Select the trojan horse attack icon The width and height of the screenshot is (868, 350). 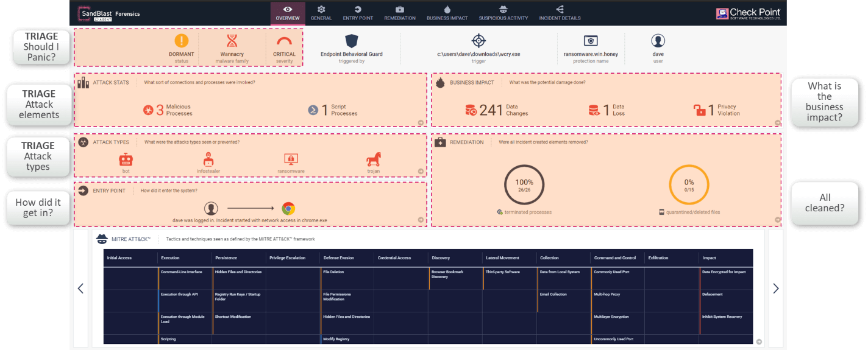tap(374, 159)
